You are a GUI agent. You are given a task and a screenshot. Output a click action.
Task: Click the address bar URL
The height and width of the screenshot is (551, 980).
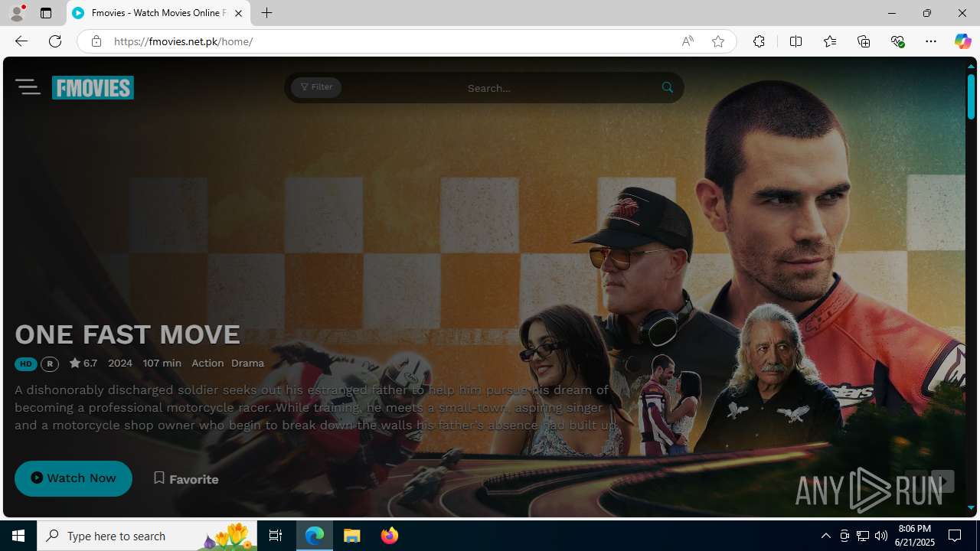click(x=183, y=41)
